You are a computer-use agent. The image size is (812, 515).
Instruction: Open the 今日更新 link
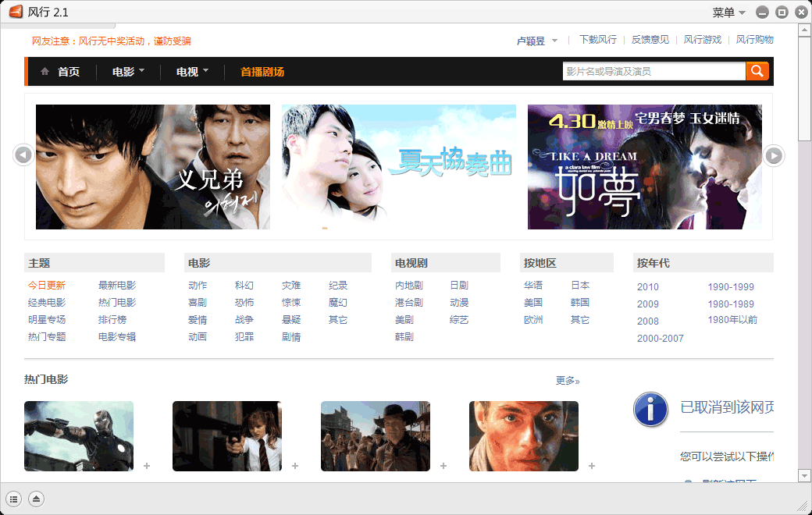pos(47,286)
